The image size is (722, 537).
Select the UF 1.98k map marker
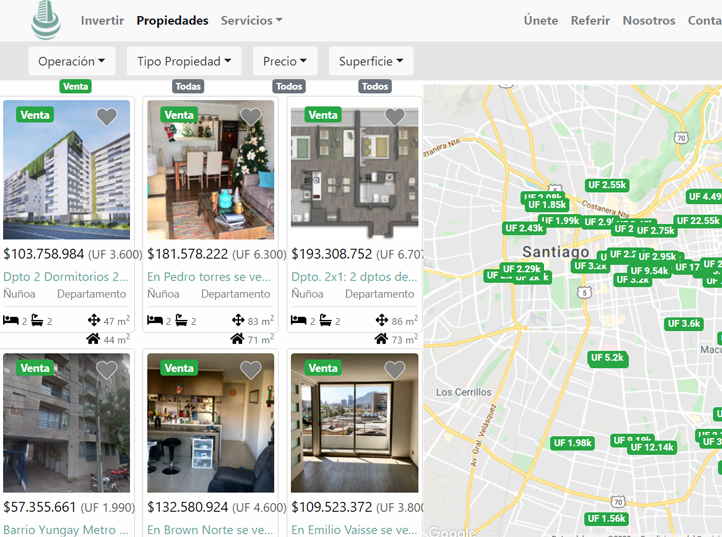point(573,443)
